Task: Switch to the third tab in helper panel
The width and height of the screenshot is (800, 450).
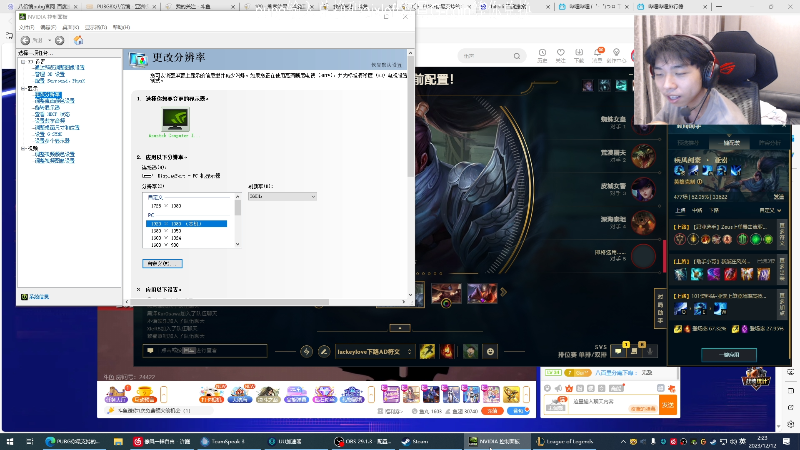Action: tap(769, 143)
